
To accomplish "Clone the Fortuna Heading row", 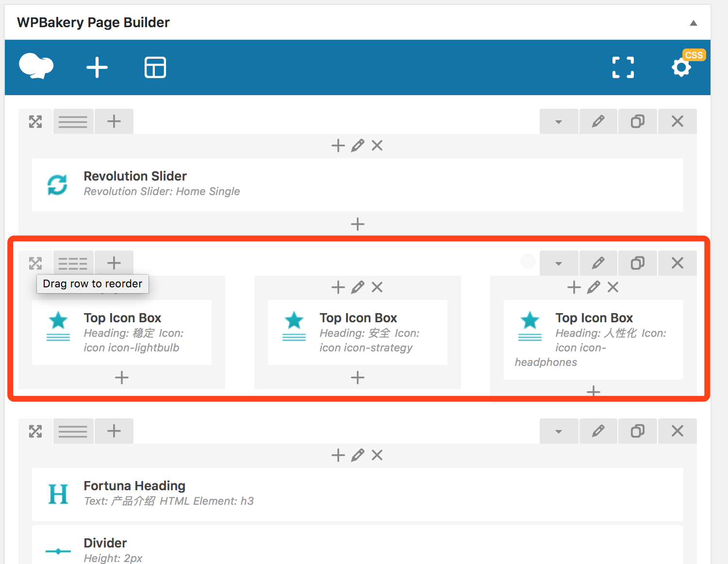I will pos(638,431).
